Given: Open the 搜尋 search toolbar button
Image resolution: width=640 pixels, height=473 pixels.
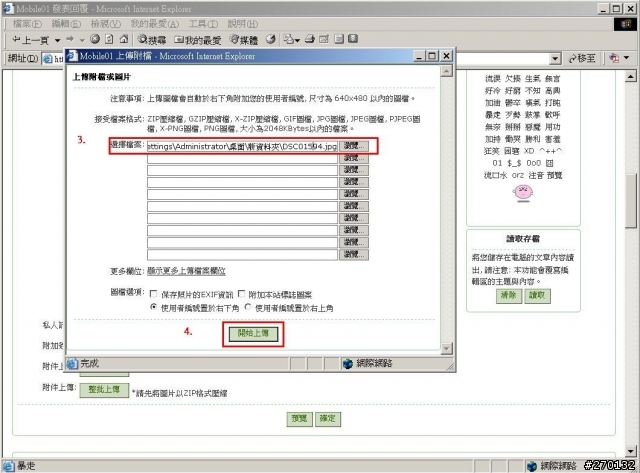Looking at the screenshot, I should click(152, 40).
